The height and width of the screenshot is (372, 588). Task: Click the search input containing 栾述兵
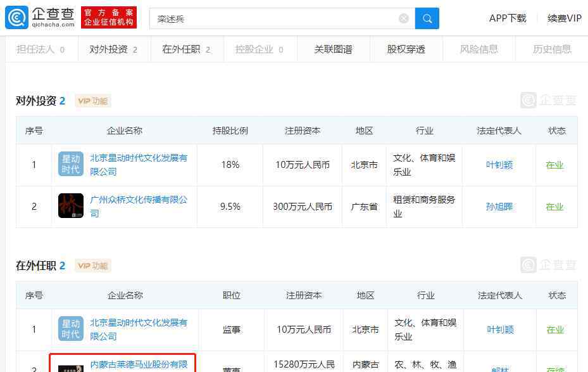(282, 18)
